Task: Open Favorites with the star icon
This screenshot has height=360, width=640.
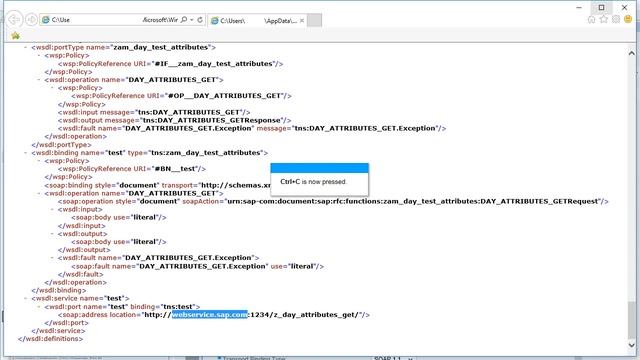Action: point(604,19)
